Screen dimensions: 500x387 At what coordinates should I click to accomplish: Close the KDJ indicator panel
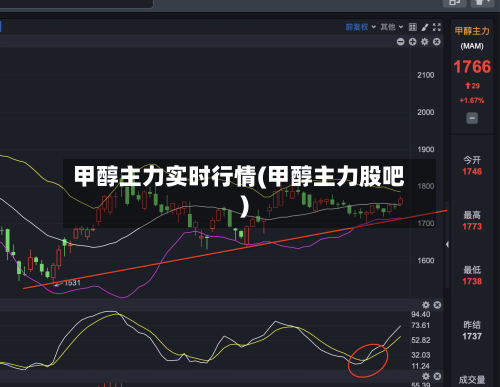click(x=437, y=305)
